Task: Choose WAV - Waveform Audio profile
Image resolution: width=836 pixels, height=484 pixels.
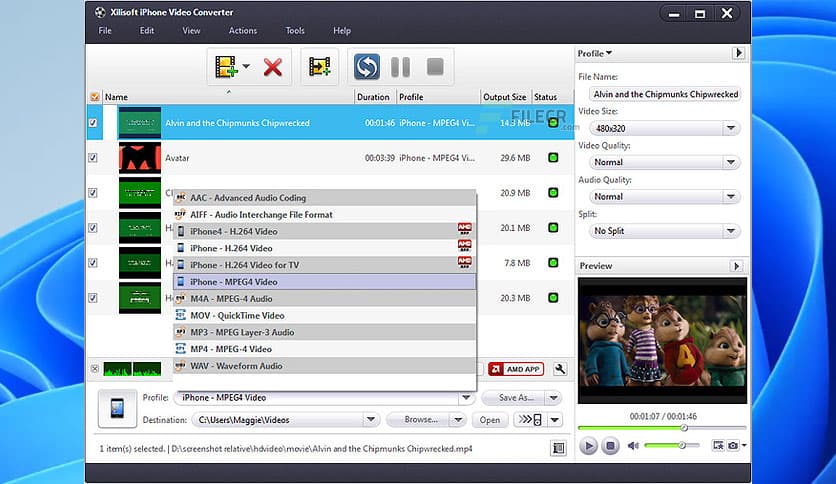Action: tap(324, 366)
